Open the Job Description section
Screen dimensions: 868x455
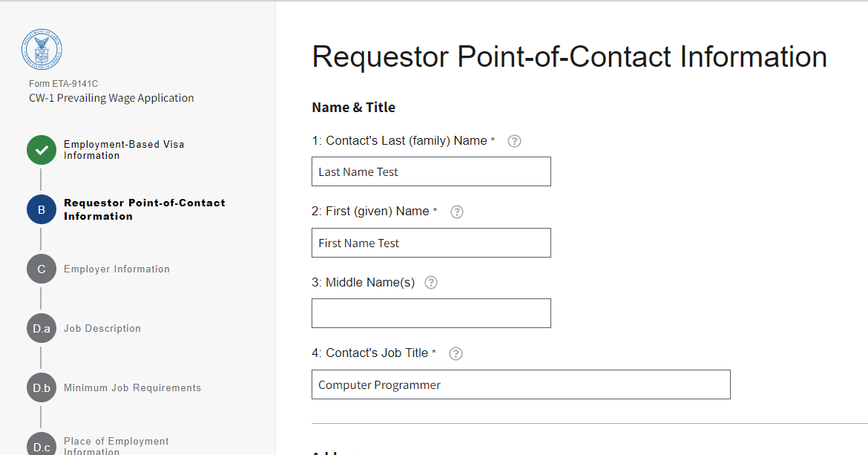(102, 329)
